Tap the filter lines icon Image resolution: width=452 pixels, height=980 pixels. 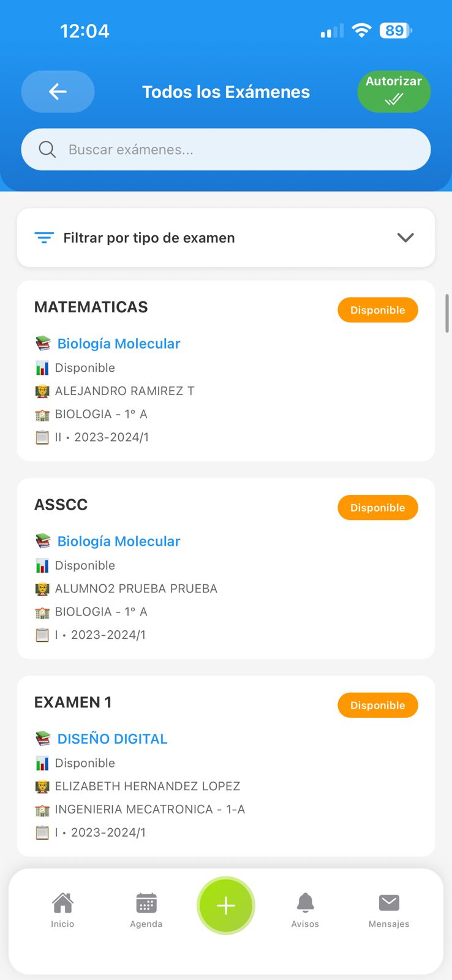pyautogui.click(x=44, y=238)
